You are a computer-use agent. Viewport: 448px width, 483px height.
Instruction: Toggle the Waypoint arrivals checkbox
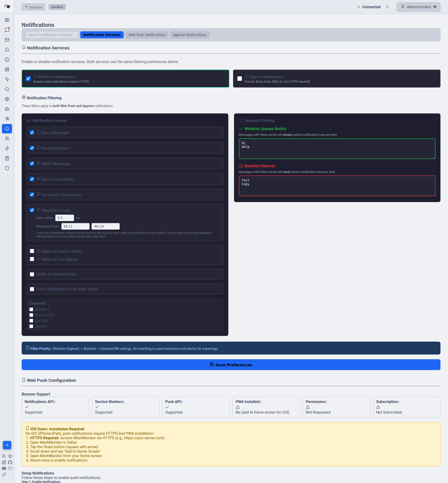point(32,210)
